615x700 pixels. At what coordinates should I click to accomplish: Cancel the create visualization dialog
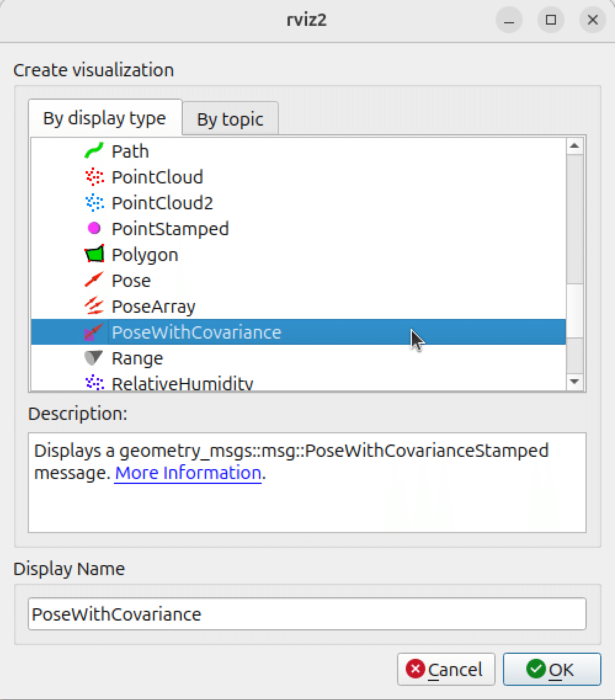(446, 669)
